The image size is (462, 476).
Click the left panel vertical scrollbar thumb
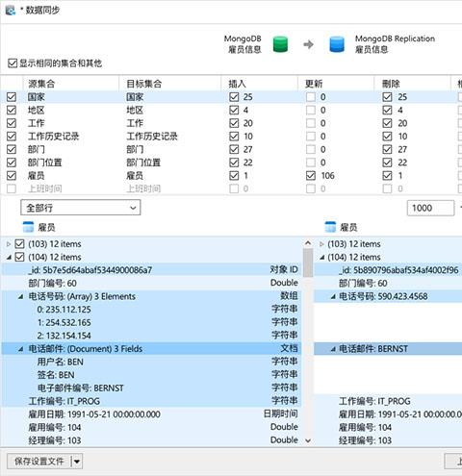(x=308, y=263)
